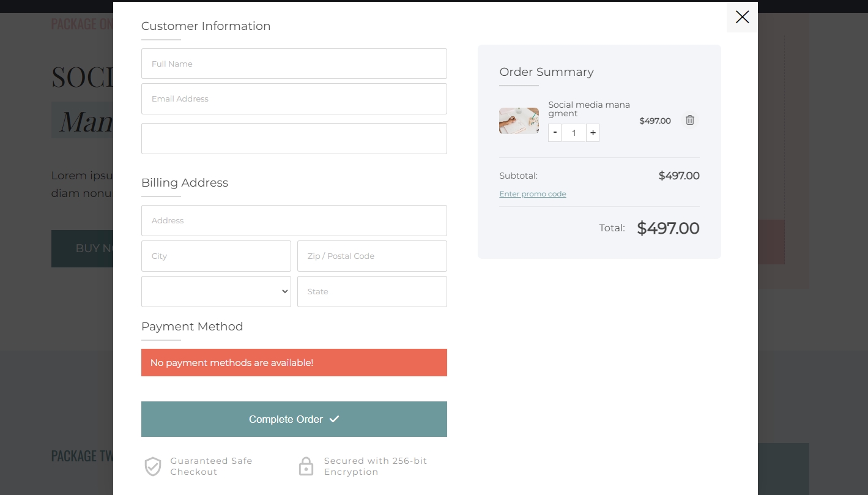Click the Guaranteed Safe Checkout shield icon

(x=153, y=466)
